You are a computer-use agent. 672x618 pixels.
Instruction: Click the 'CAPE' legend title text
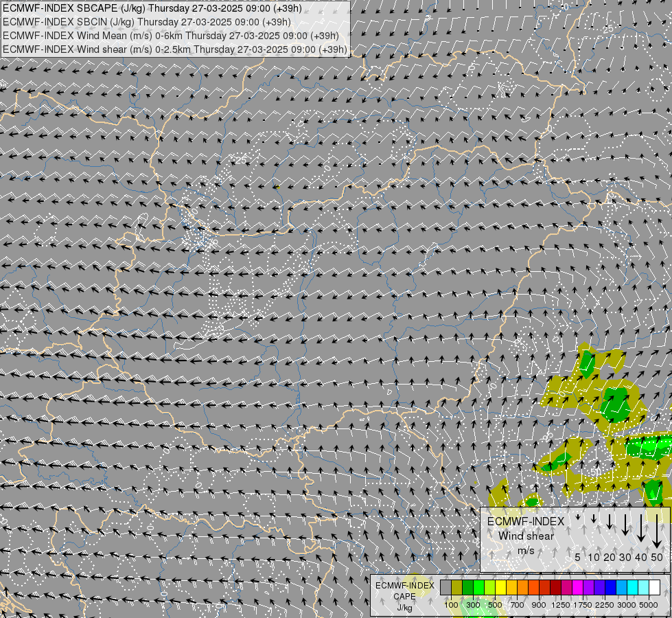point(404,597)
